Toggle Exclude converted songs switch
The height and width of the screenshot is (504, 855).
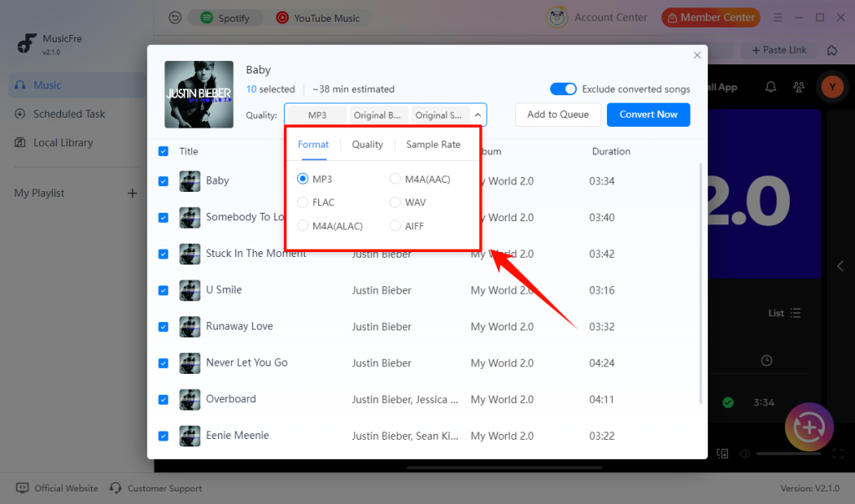(x=563, y=88)
